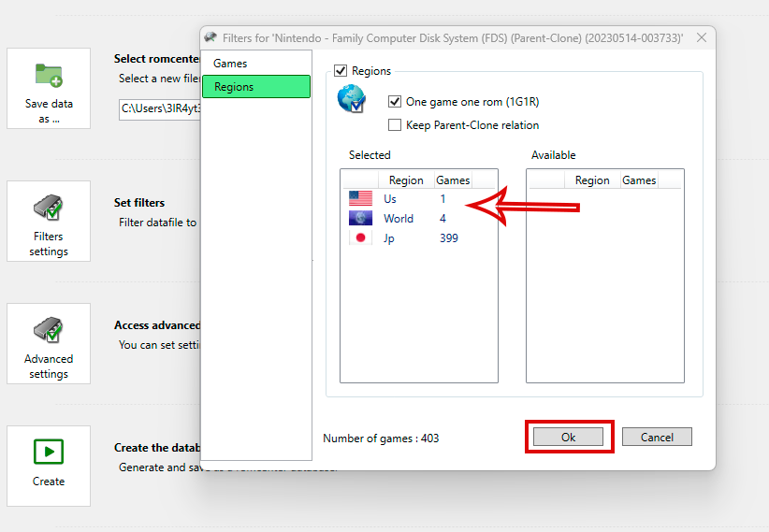Select the Regions filter page
Viewport: 769px width, 532px height.
pos(256,87)
